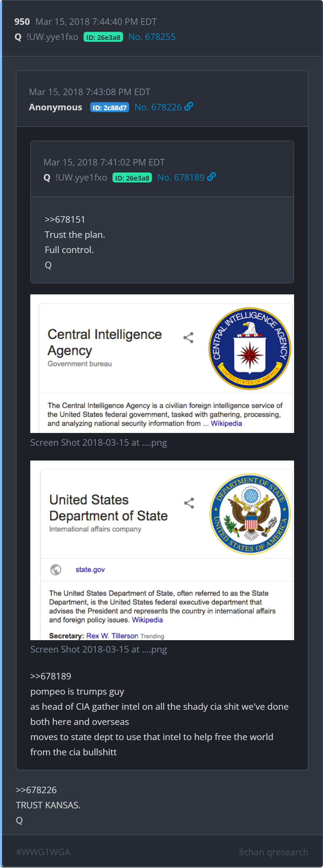The width and height of the screenshot is (323, 868).
Task: Click the link icon beside No. 678226
Action: click(189, 107)
